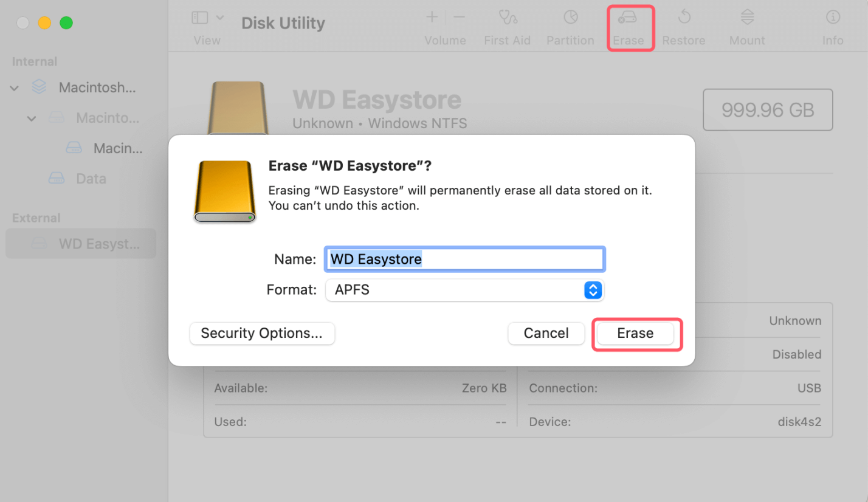Image resolution: width=868 pixels, height=502 pixels.
Task: Open the Partition tool
Action: coord(570,24)
